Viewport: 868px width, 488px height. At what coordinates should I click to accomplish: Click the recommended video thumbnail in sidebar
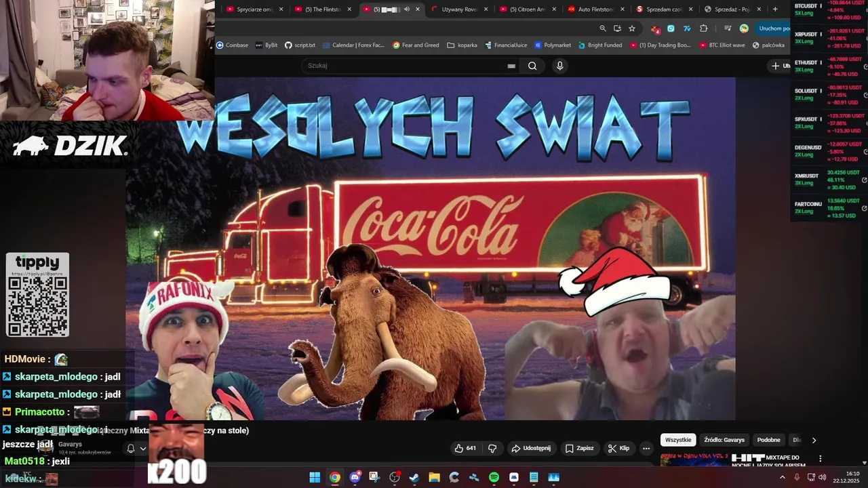[694, 460]
